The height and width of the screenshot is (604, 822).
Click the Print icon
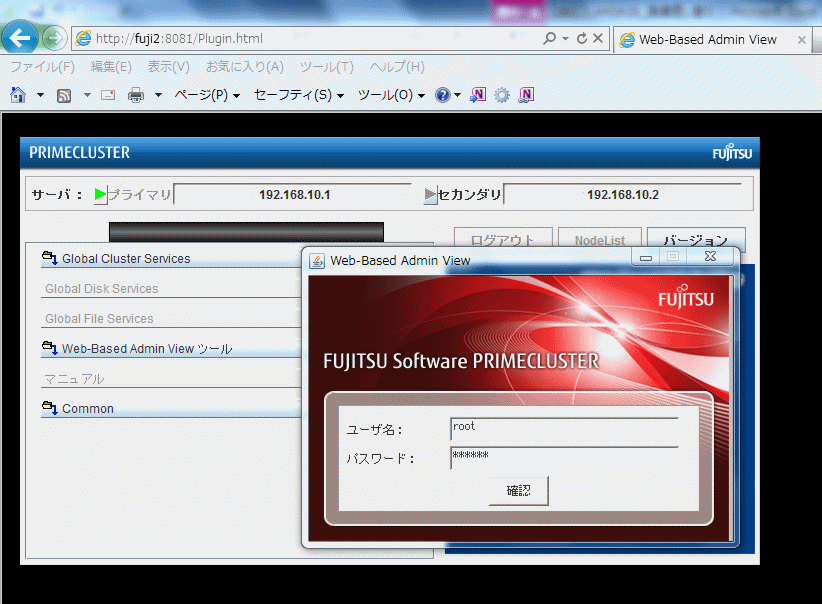click(x=136, y=95)
